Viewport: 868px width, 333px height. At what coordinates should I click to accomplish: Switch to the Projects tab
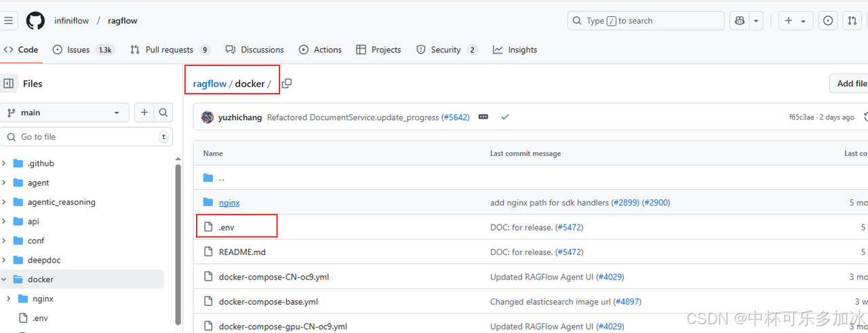tap(378, 50)
